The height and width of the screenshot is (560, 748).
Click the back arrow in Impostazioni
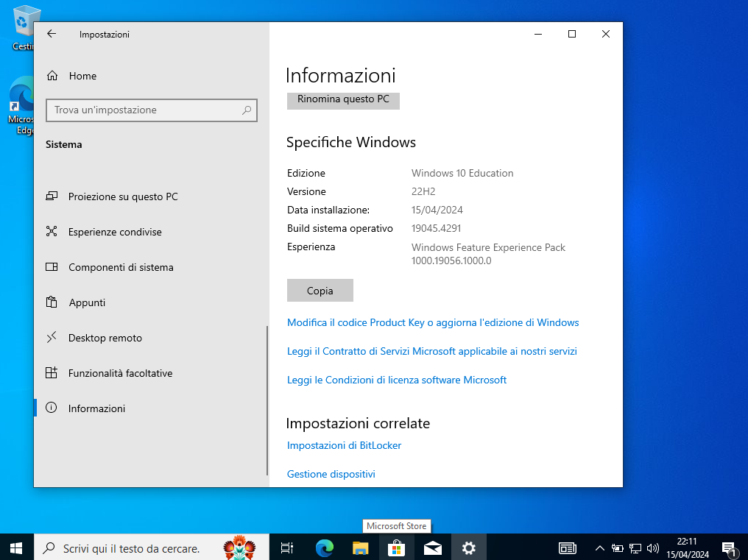[x=52, y=34]
